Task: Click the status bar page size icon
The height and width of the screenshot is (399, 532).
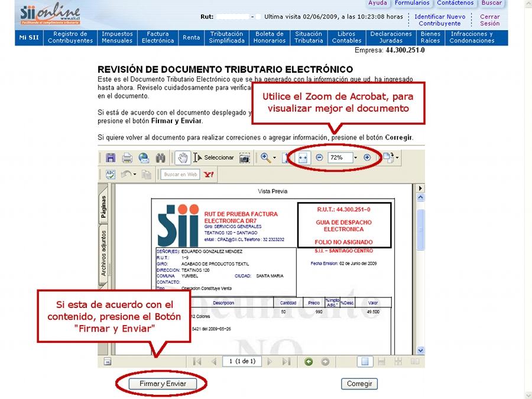Action: point(108,362)
